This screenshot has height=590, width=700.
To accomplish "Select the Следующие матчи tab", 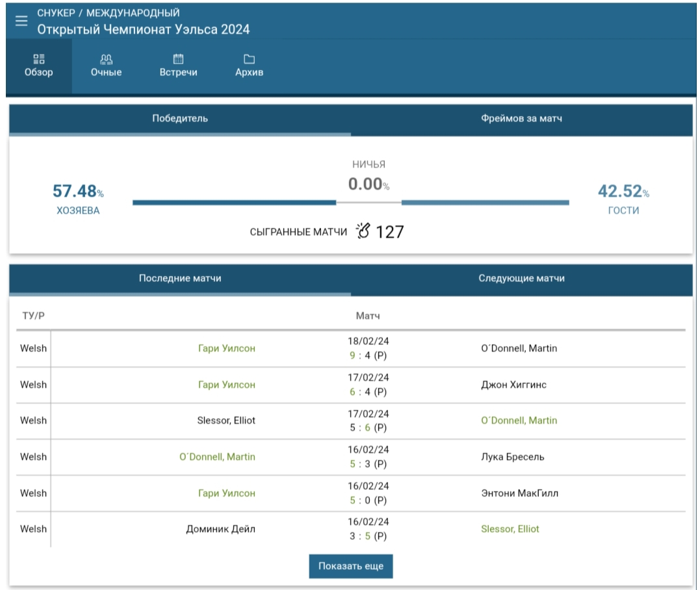I will 521,278.
